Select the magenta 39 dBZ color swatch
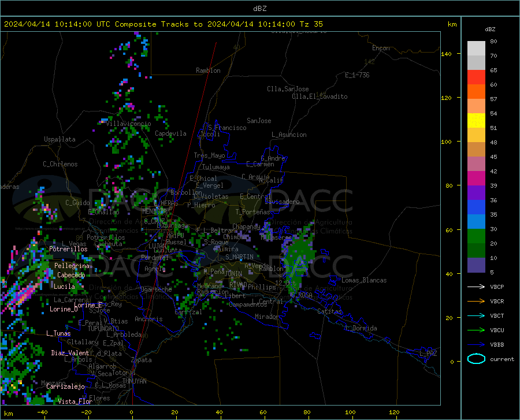Image resolution: width=520 pixels, height=420 pixels. [x=476, y=179]
